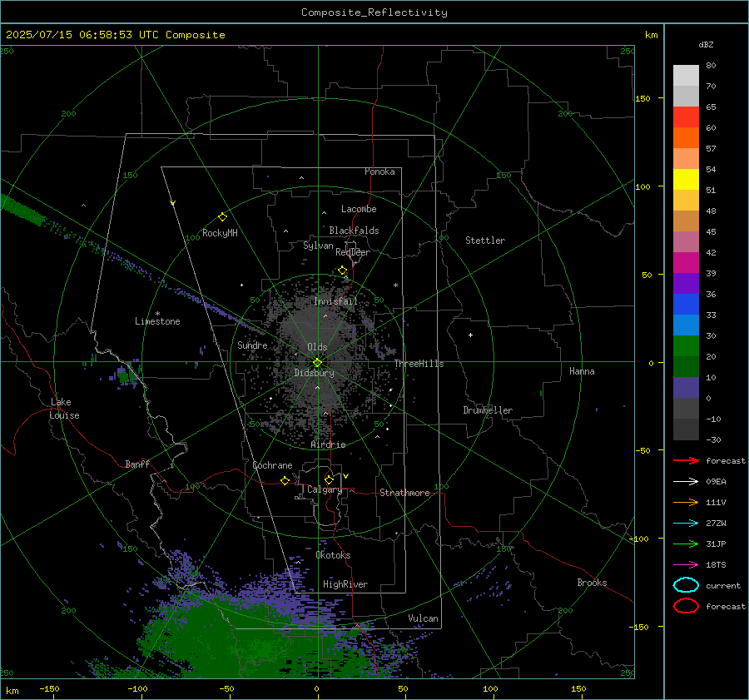Click the Limestone label

coord(157,321)
